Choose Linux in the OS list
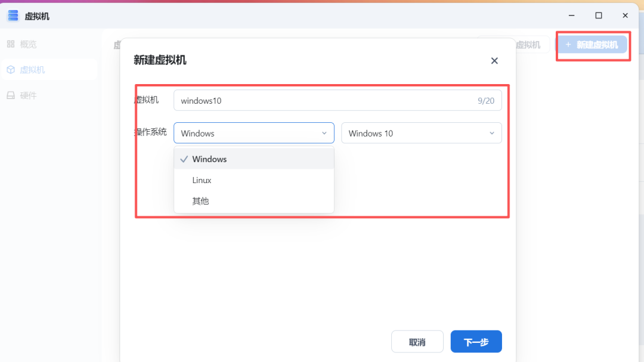 point(254,180)
